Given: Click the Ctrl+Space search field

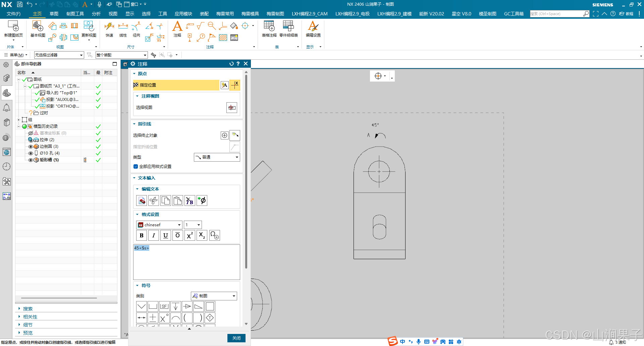Looking at the screenshot, I should [556, 14].
